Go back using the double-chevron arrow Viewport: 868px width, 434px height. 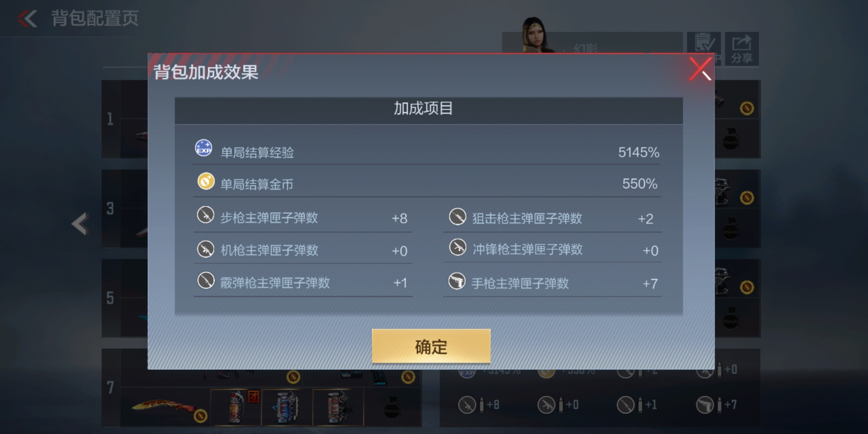(27, 18)
